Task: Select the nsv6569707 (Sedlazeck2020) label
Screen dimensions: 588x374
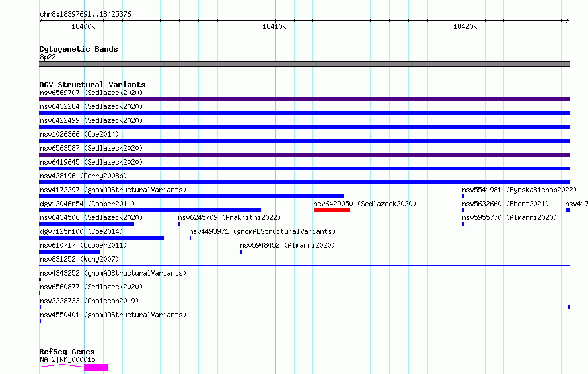Action: (x=91, y=93)
